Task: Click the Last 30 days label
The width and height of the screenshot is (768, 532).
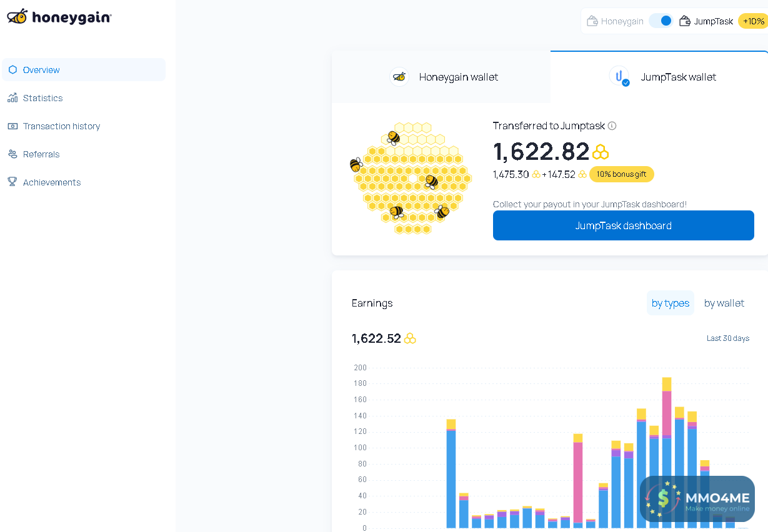Action: [x=728, y=338]
